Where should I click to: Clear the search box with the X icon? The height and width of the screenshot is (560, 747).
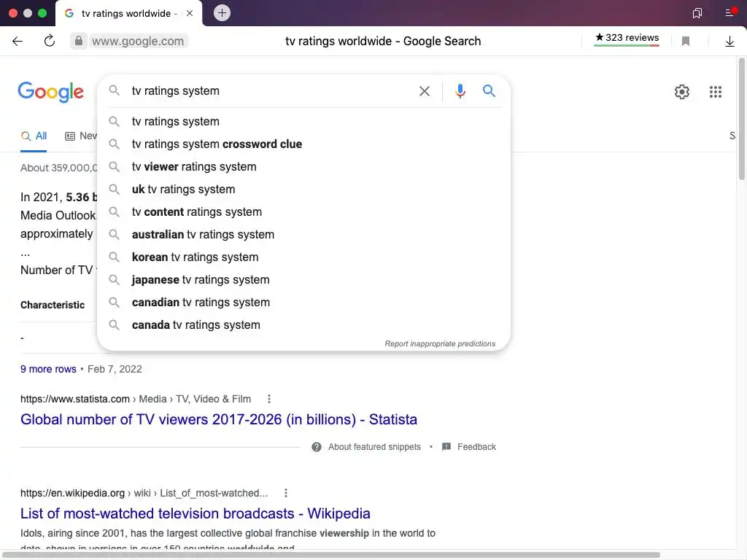(424, 91)
